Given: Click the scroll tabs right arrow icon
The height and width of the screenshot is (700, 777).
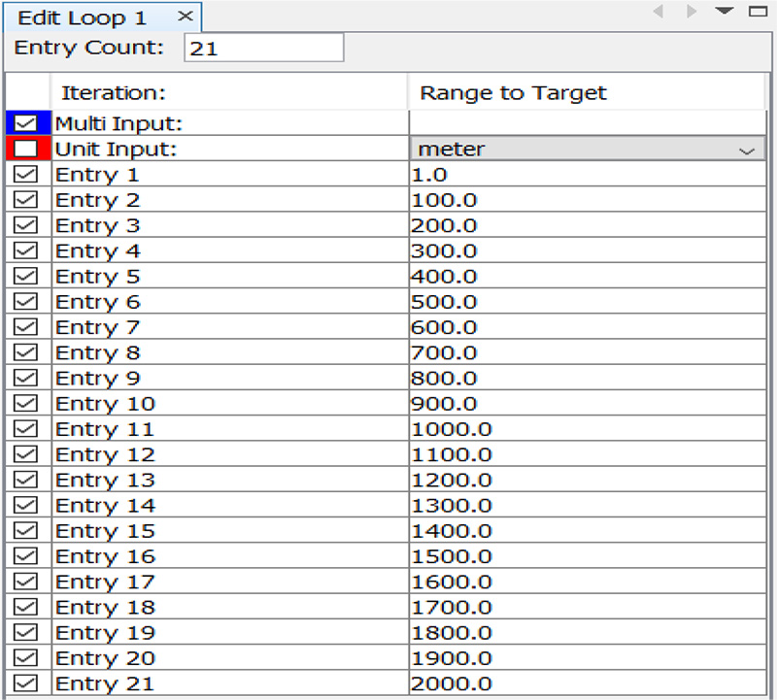Looking at the screenshot, I should click(692, 12).
